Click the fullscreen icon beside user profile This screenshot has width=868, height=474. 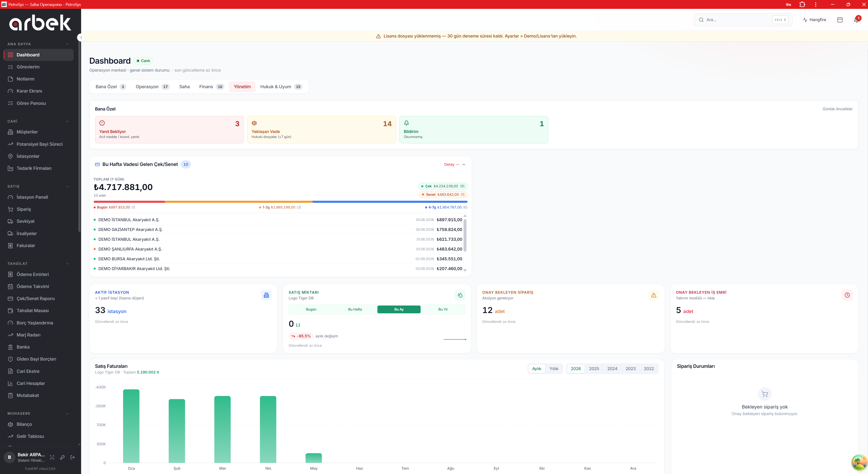52,457
